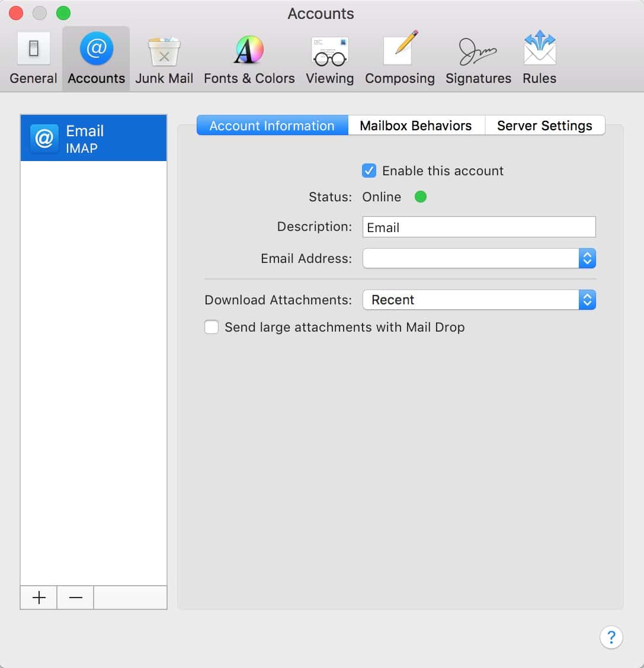Image resolution: width=644 pixels, height=668 pixels.
Task: Enable Send large attachments with Mail Drop
Action: (x=212, y=327)
